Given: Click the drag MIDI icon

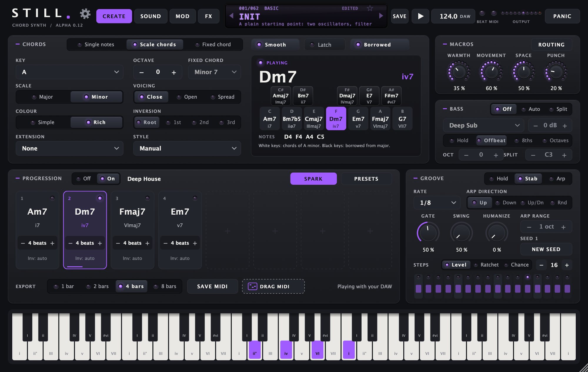Looking at the screenshot, I should [253, 286].
